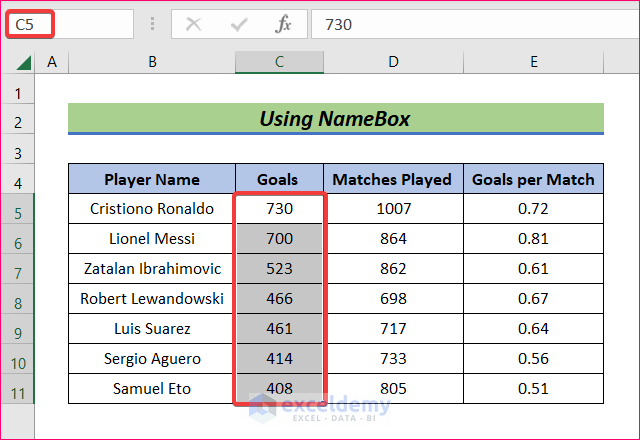Click the formula bar options dots
Image resolution: width=640 pixels, height=440 pixels.
pos(152,24)
